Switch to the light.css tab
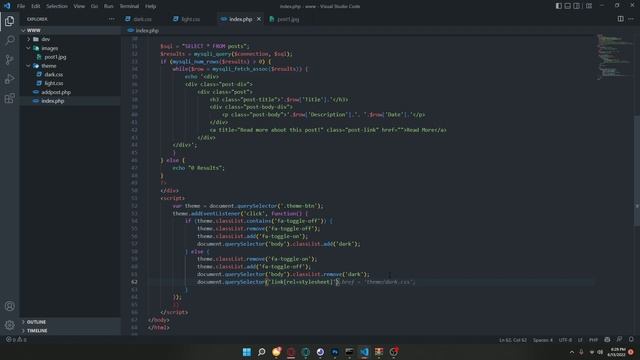This screenshot has width=640, height=360. 190,19
